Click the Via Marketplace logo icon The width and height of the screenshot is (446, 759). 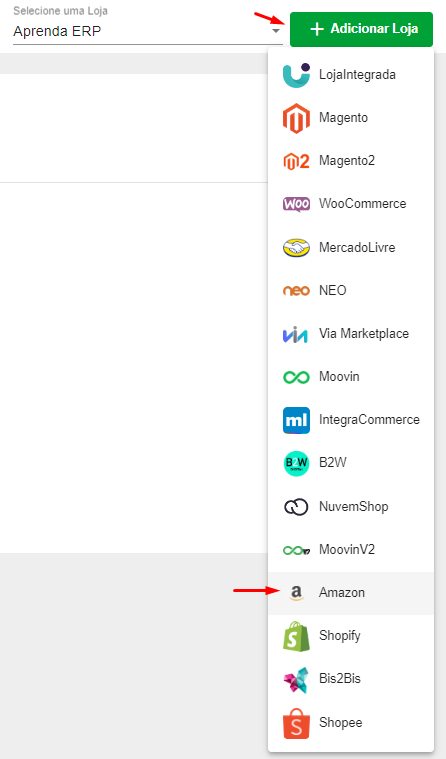(295, 334)
